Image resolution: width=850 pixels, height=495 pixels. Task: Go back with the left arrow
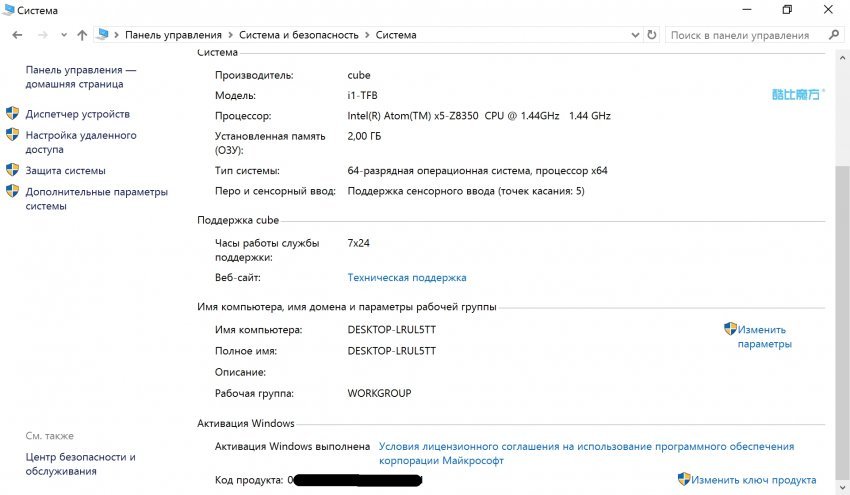click(17, 35)
